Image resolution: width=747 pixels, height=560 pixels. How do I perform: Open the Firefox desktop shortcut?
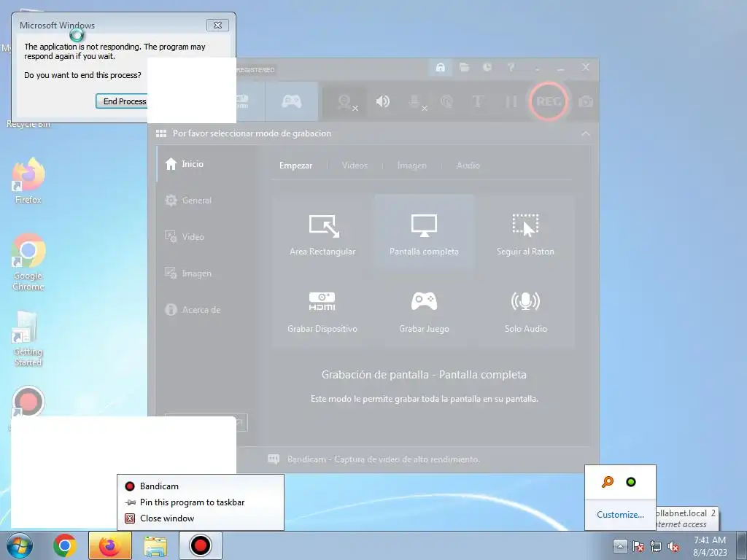pos(28,181)
